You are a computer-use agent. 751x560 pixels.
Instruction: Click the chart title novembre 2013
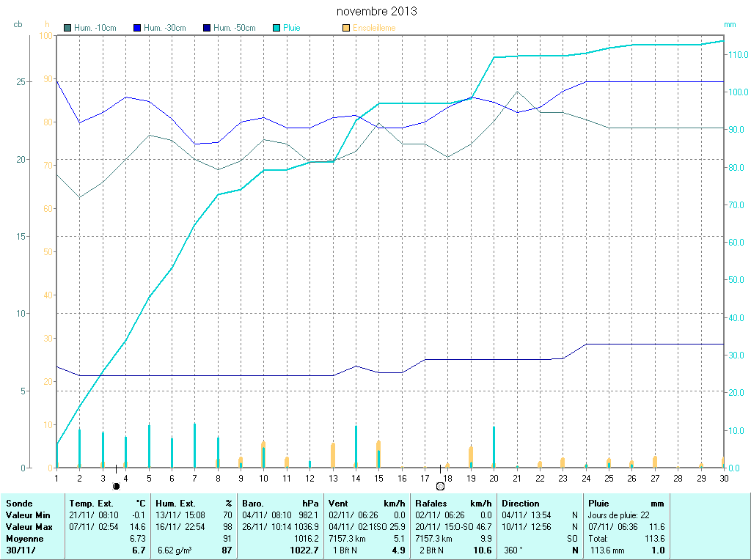(x=376, y=11)
